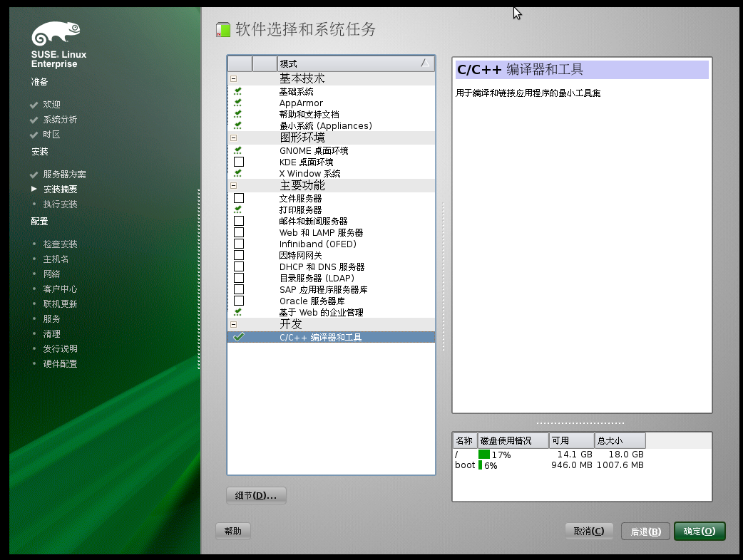This screenshot has height=560, width=743.
Task: Click the green checkmark icon for 基础系统
Action: (237, 91)
